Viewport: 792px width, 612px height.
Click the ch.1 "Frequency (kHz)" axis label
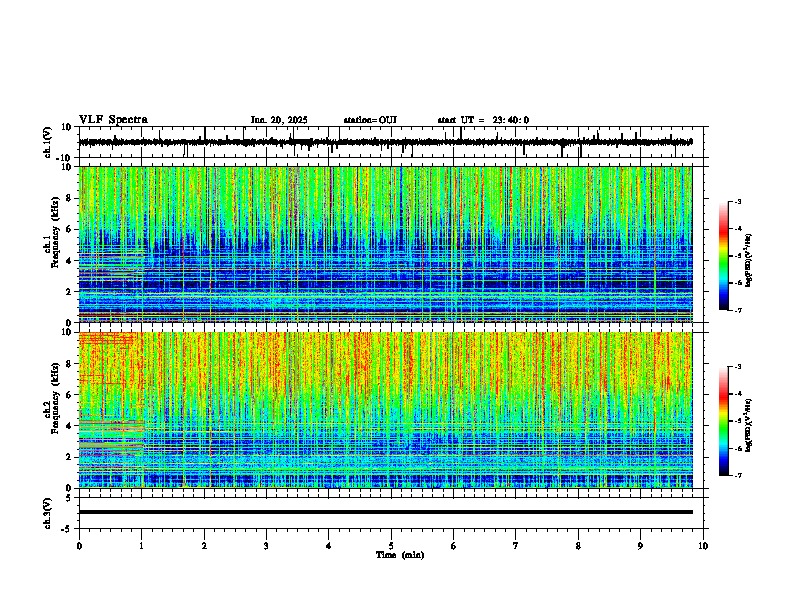(x=55, y=232)
